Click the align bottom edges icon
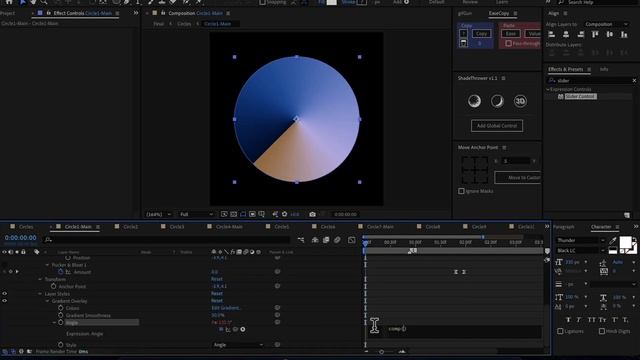This screenshot has height=360, width=640. [x=624, y=35]
